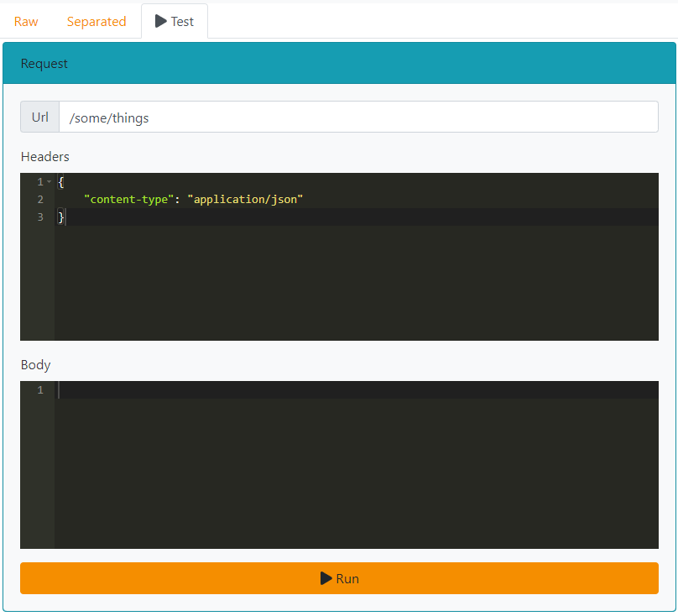This screenshot has height=616, width=678.
Task: Collapse the fold arrow on headers line 1
Action: pyautogui.click(x=50, y=182)
